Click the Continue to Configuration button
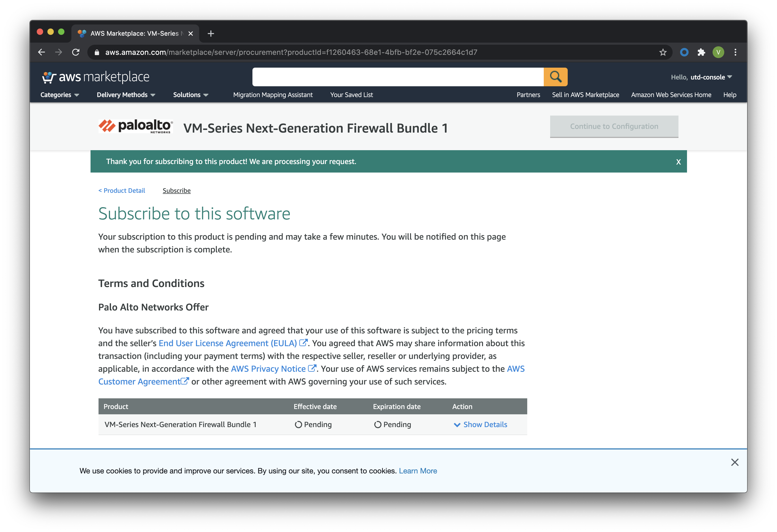This screenshot has width=777, height=532. [x=614, y=126]
